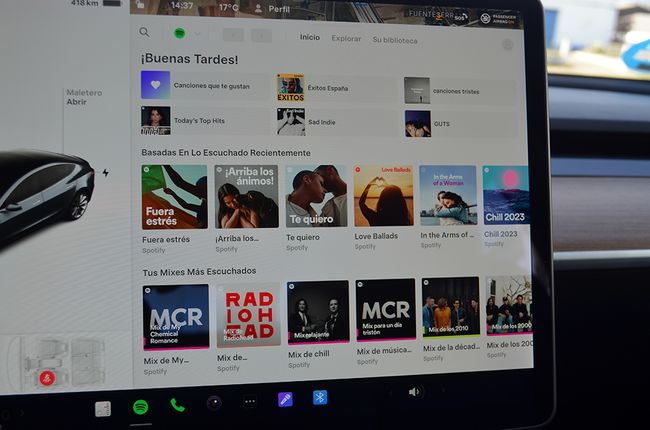Switch to the Inicio tab
Image resolution: width=650 pixels, height=430 pixels.
coord(310,37)
